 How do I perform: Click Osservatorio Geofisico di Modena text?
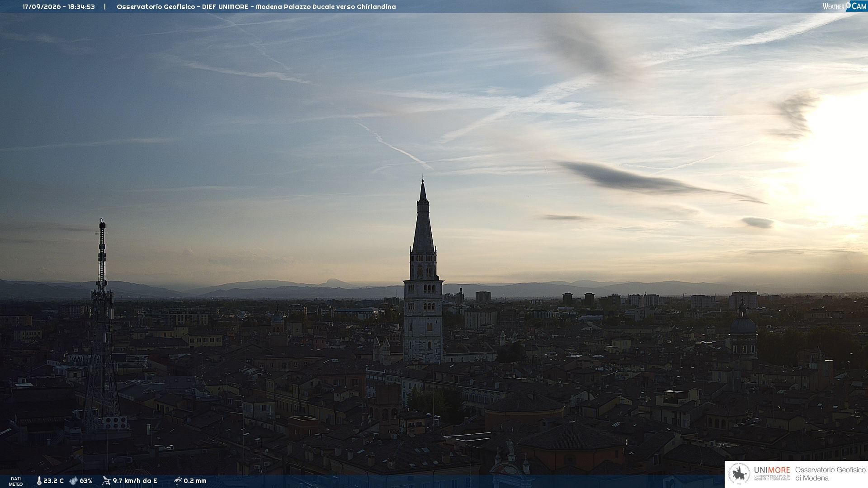coord(830,474)
